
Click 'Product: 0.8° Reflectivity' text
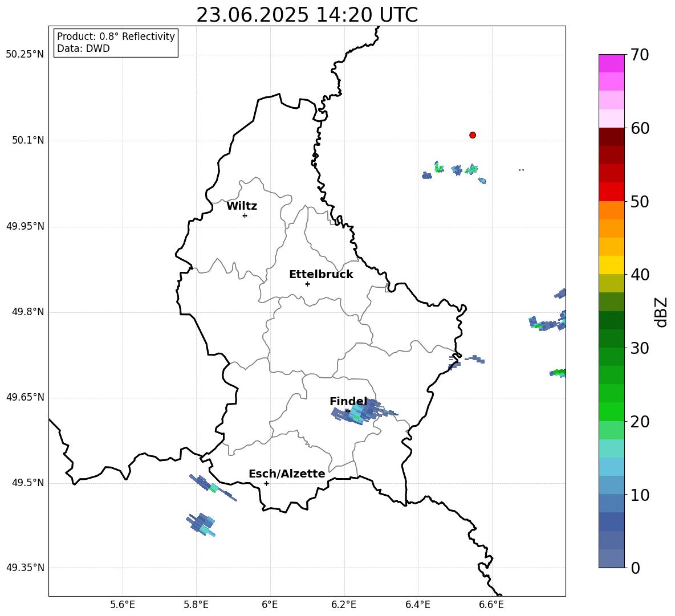tap(116, 36)
